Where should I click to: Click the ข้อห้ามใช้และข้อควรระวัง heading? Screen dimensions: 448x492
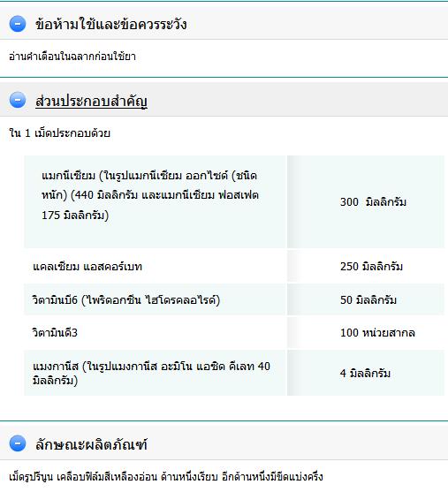pyautogui.click(x=110, y=24)
